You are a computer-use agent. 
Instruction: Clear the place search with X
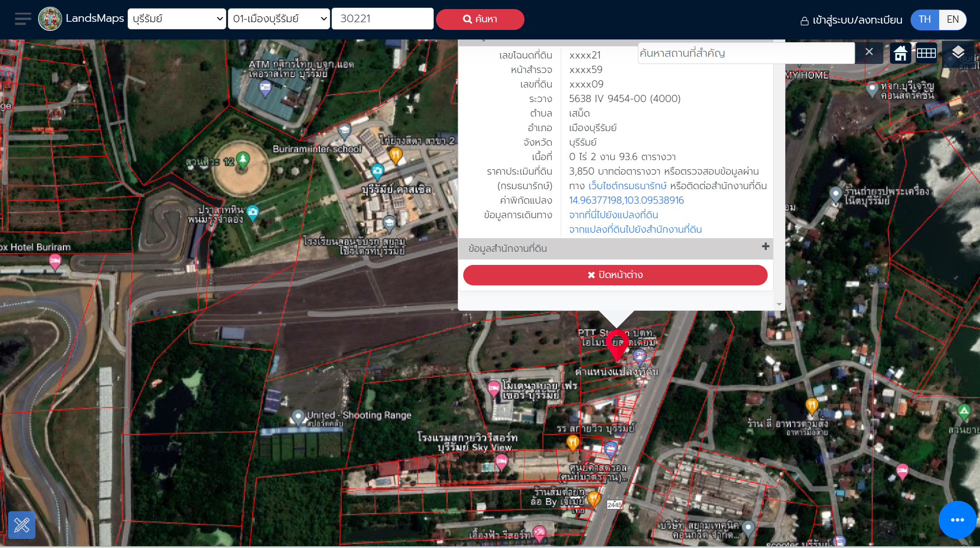(x=869, y=52)
